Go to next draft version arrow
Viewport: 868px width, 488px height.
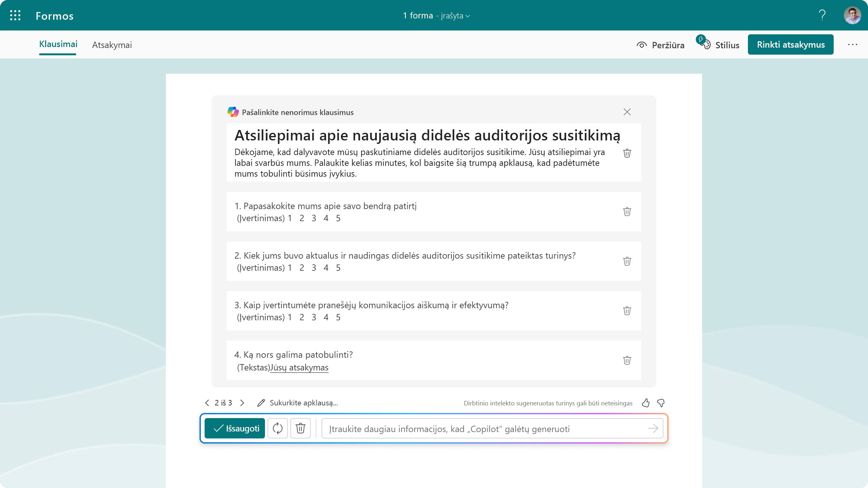click(x=242, y=403)
